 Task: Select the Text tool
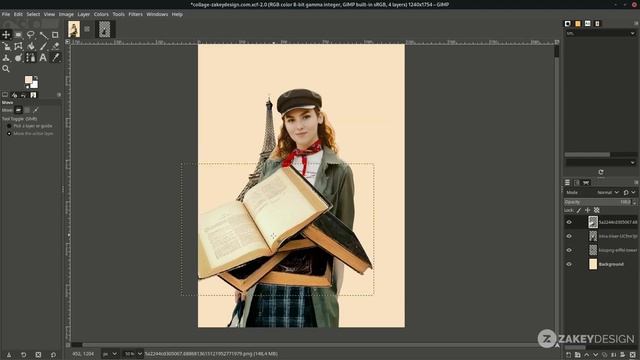click(x=43, y=58)
